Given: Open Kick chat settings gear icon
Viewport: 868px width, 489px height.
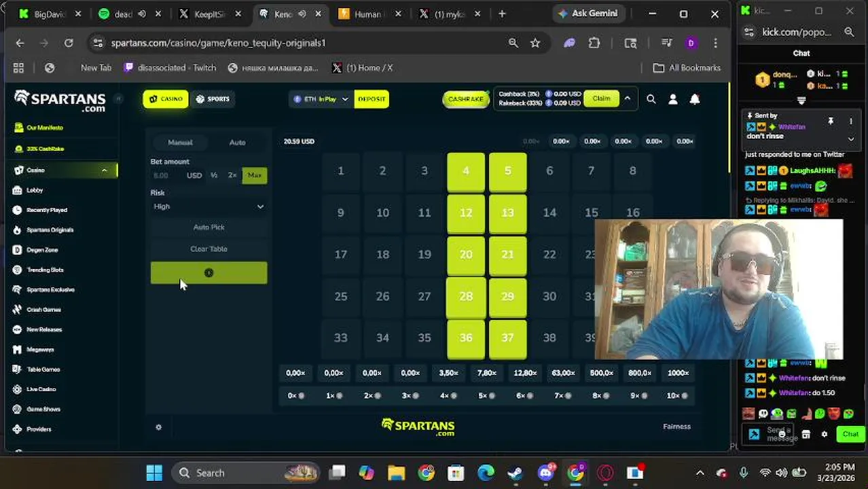Looking at the screenshot, I should click(825, 435).
